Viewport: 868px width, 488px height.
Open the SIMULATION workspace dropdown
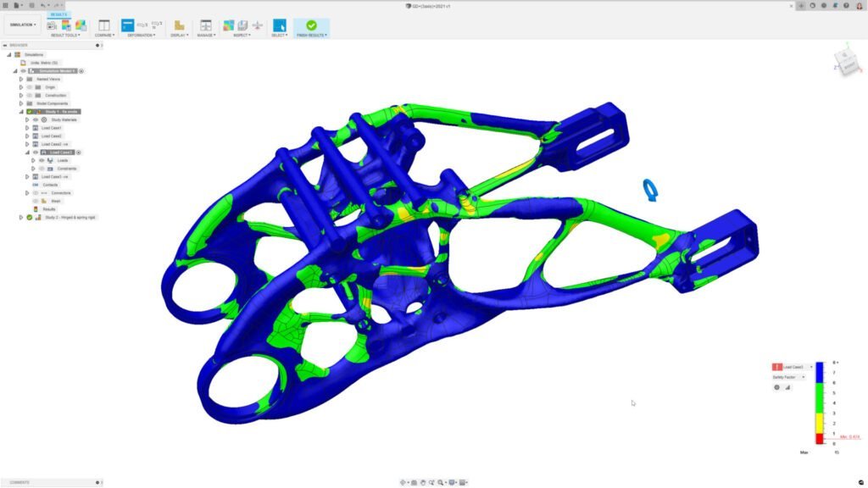coord(23,26)
